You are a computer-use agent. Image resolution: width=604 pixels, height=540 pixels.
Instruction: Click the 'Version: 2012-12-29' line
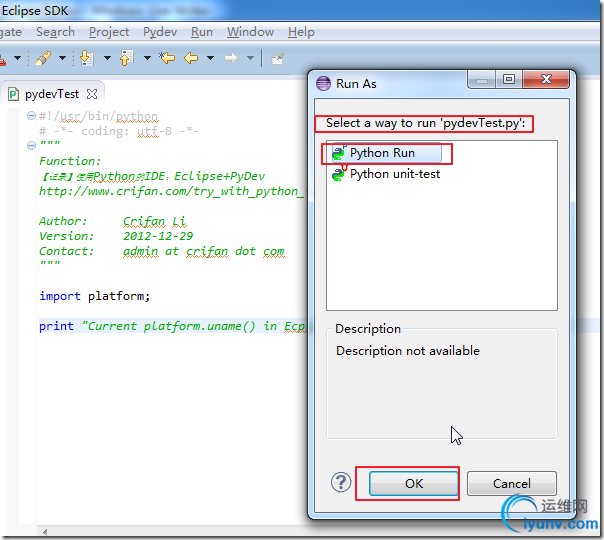coord(116,236)
